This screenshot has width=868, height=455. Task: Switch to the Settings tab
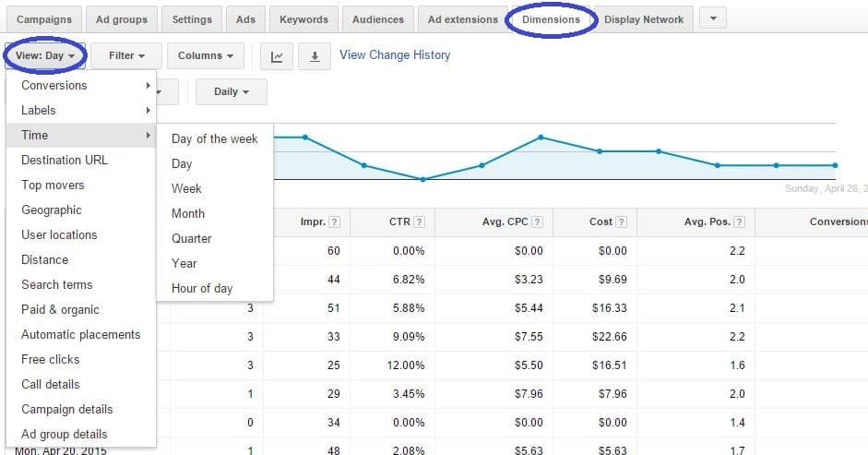tap(192, 20)
